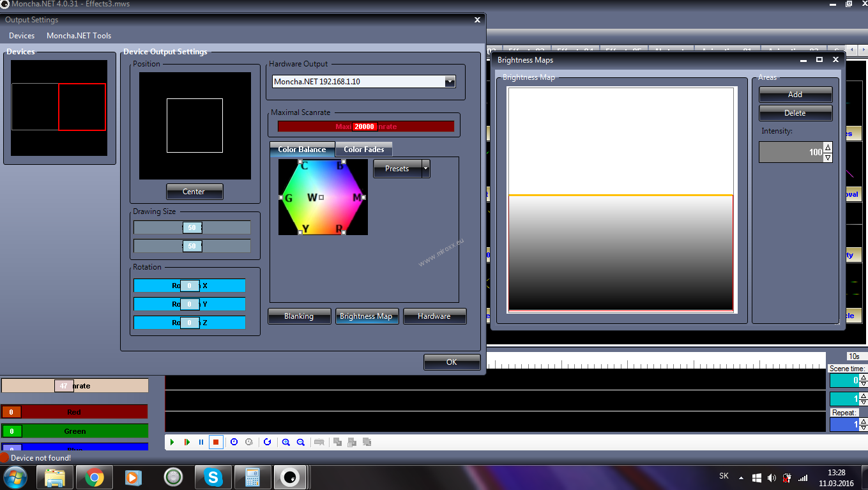The width and height of the screenshot is (868, 490).
Task: Click the grey clock icon in the timeline toolbar
Action: pos(249,441)
